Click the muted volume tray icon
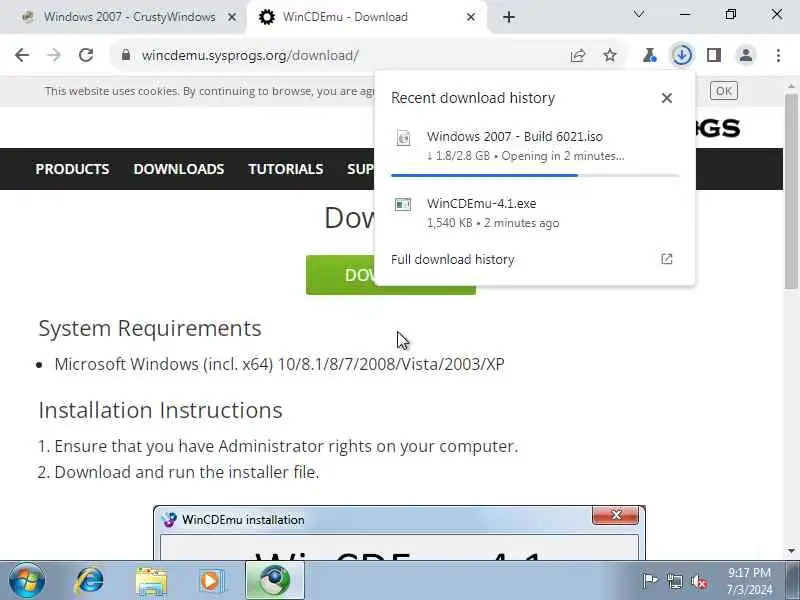The height and width of the screenshot is (600, 800). coord(698,582)
